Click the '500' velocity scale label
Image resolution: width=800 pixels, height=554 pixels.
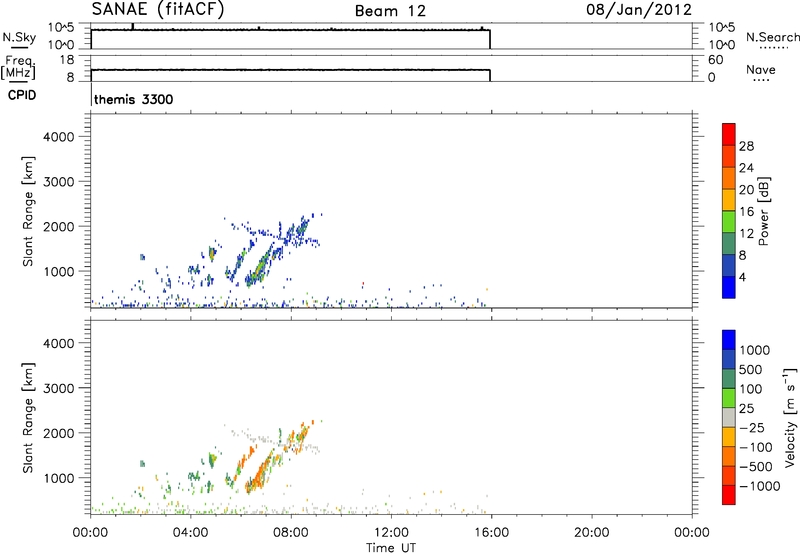coord(752,370)
